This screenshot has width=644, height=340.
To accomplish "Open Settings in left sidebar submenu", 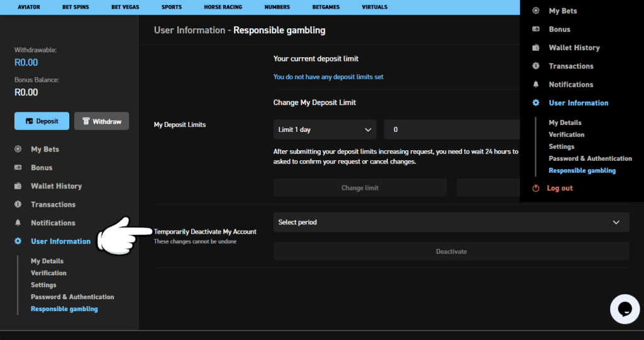I will (x=43, y=285).
